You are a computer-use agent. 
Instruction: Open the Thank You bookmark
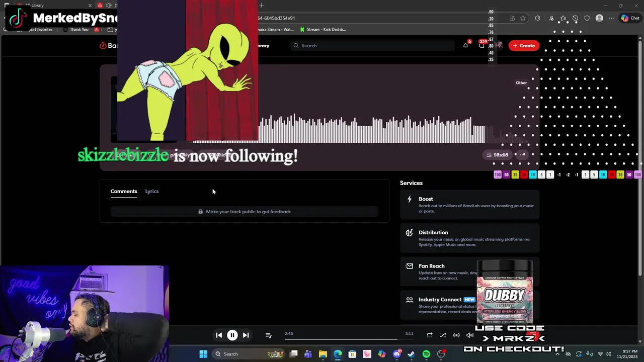click(x=75, y=30)
